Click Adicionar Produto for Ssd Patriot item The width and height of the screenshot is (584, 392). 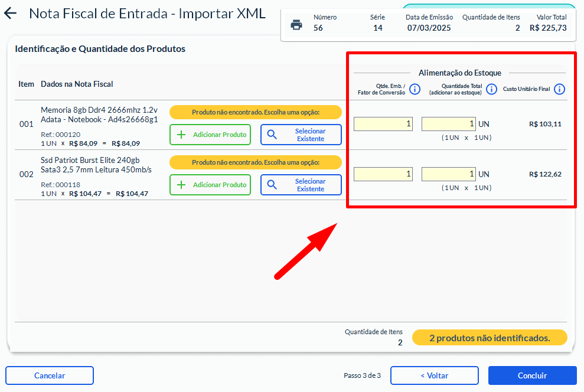210,185
